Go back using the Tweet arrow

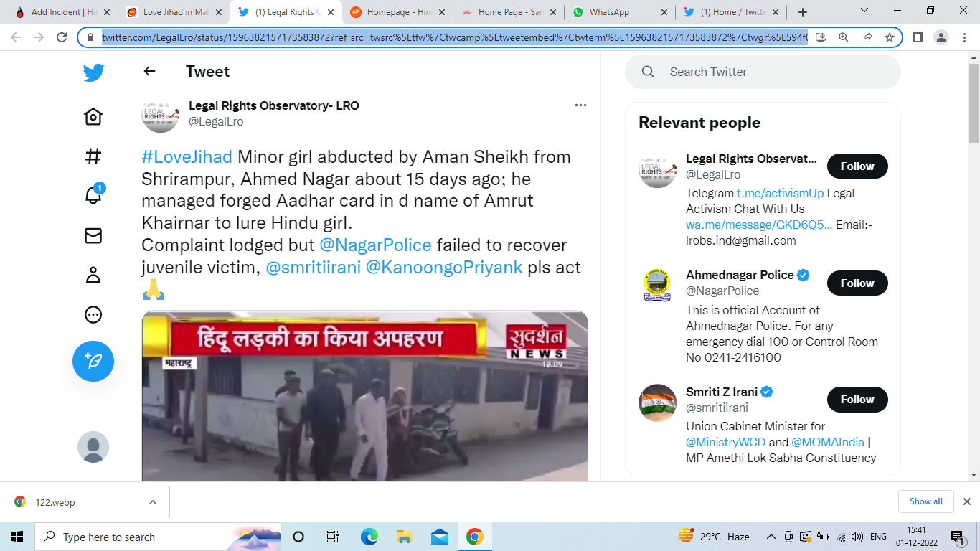(x=149, y=71)
